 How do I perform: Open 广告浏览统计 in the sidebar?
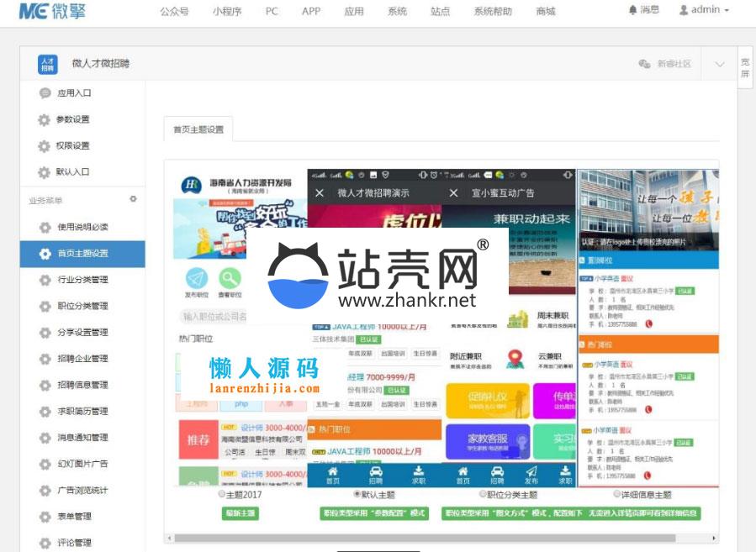(x=82, y=491)
